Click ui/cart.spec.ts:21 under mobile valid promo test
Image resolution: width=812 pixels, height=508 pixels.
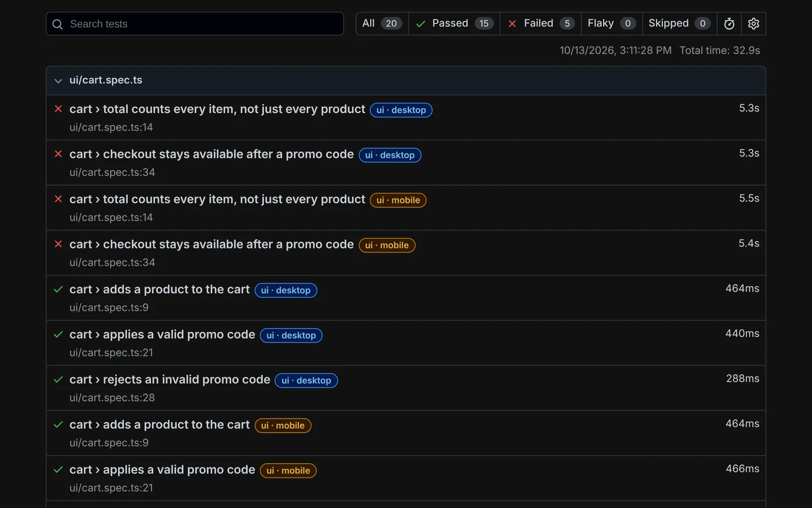tap(111, 488)
